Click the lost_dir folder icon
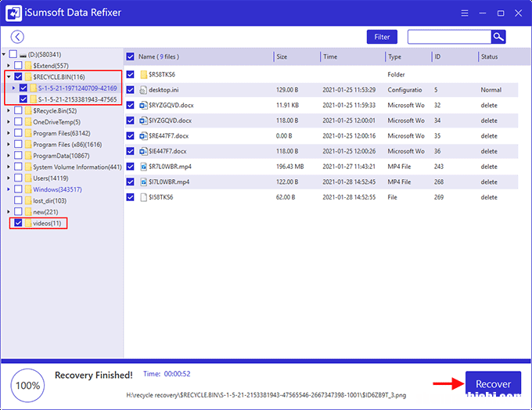 pos(28,200)
